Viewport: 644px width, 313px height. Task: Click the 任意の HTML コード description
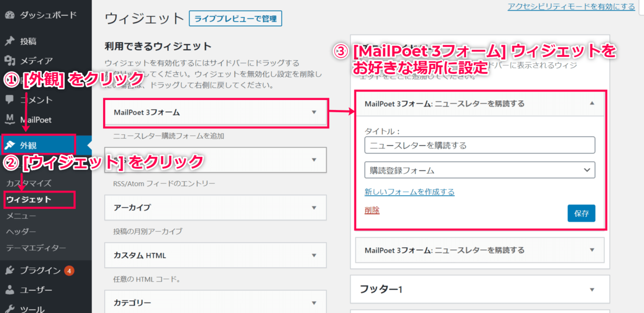click(147, 278)
